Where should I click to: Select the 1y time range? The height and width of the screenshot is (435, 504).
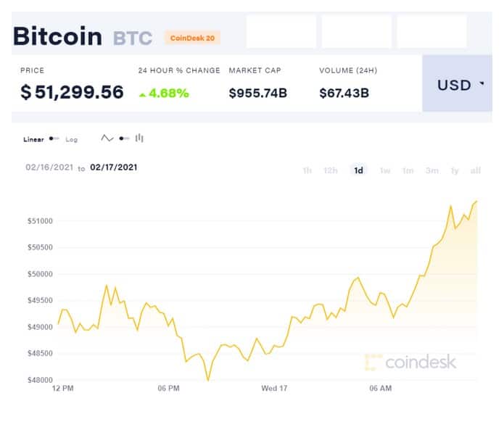click(x=455, y=170)
